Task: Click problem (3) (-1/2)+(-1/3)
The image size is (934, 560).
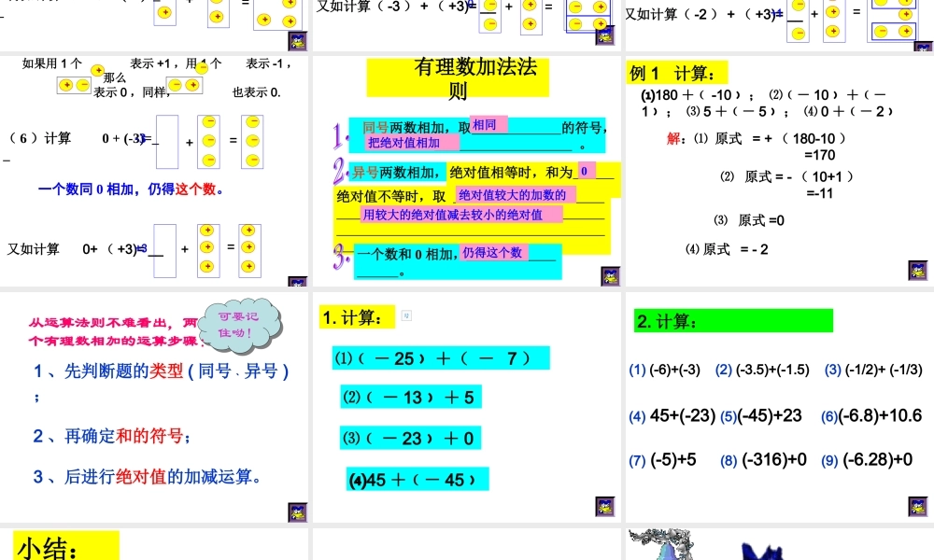Action: click(x=873, y=370)
